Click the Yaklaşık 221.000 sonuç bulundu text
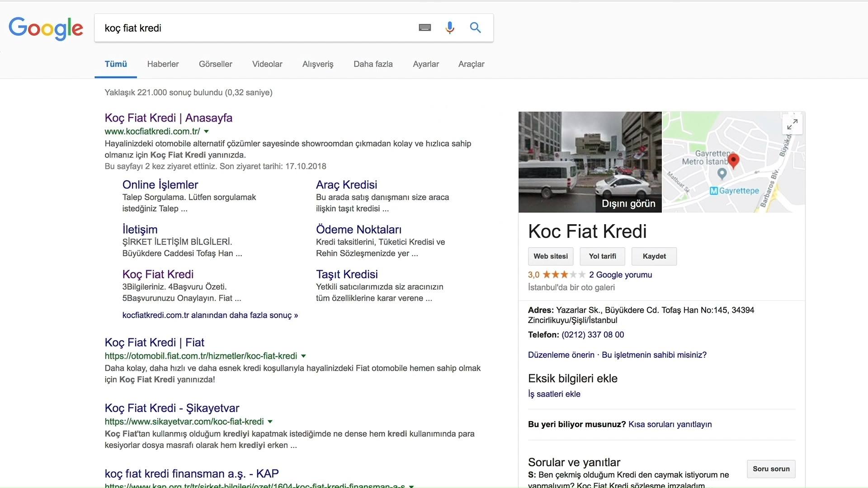Viewport: 868px width, 488px height. pos(189,93)
